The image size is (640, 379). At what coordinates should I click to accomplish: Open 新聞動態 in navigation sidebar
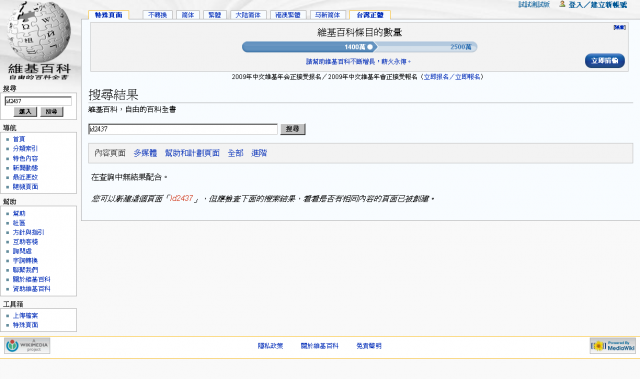pos(25,168)
